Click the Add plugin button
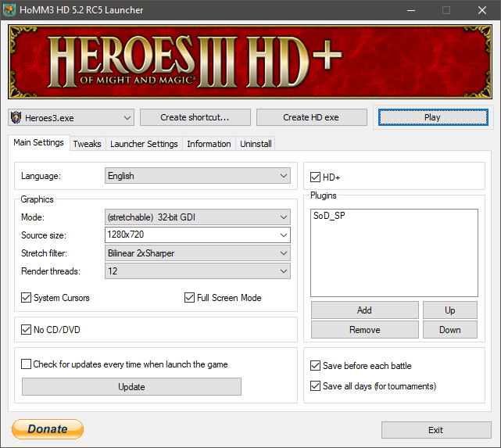Viewport: 501px width, 448px height. (x=364, y=310)
